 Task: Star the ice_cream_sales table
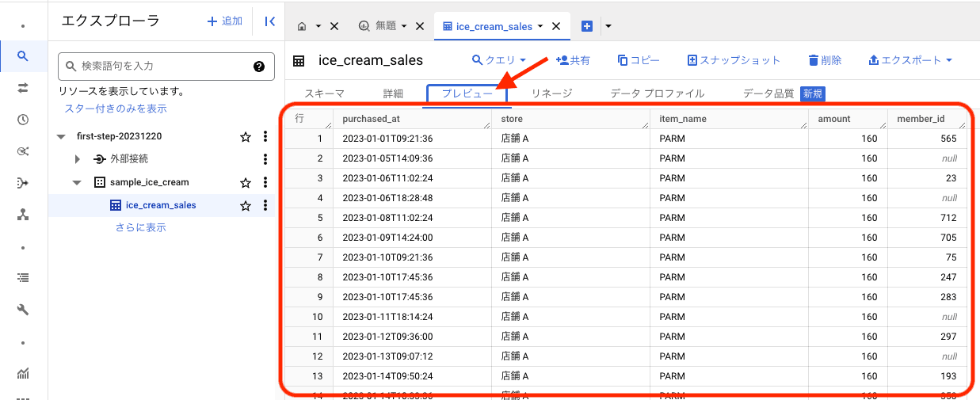pos(246,205)
